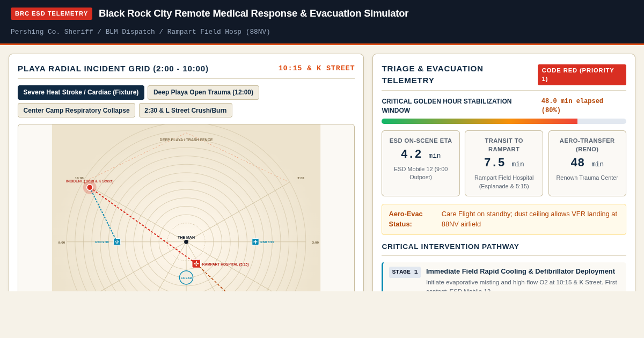This screenshot has height=338, width=644.
Task: Click the ESD 3:00 outpost cross icon
Action: tap(255, 242)
